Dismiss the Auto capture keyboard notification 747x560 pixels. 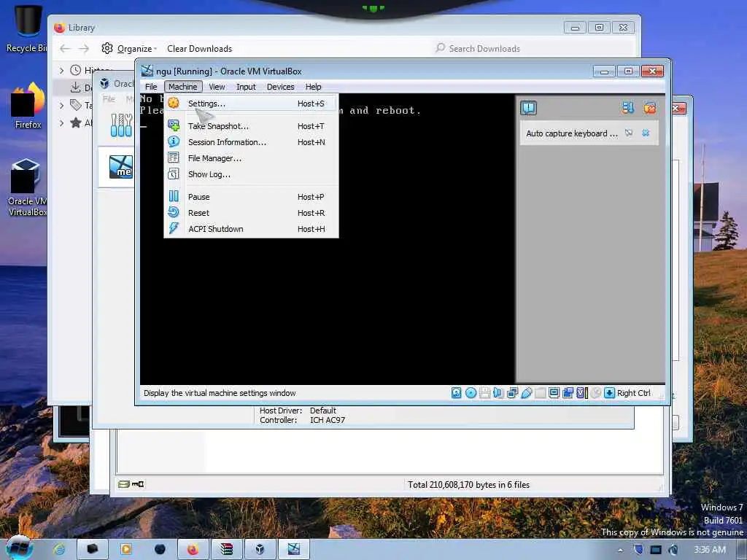pyautogui.click(x=646, y=133)
